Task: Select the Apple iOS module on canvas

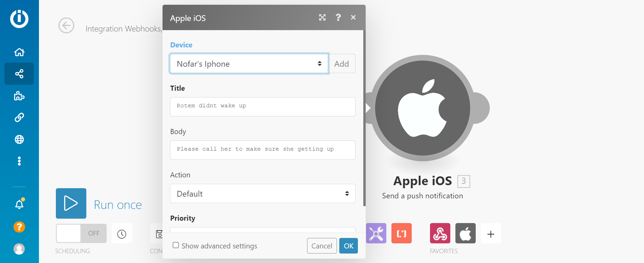Action: tap(423, 108)
